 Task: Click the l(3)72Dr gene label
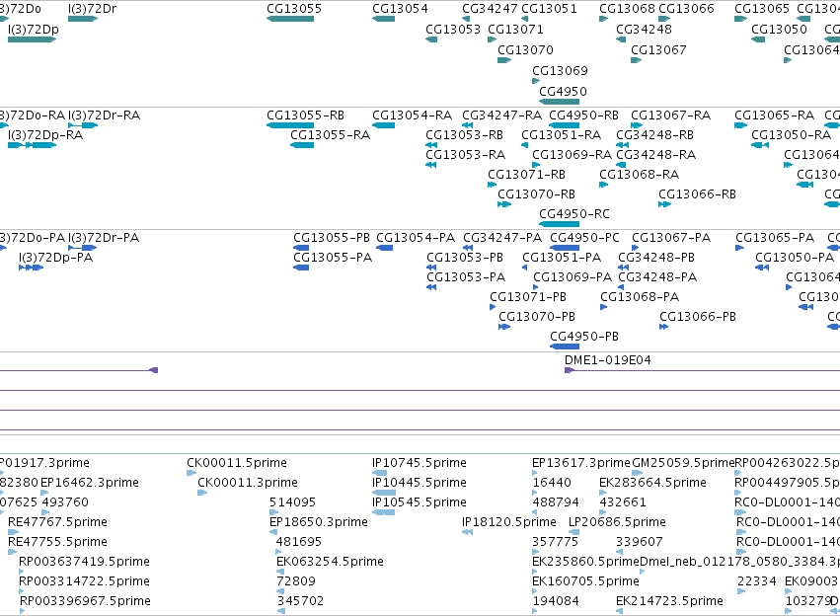click(92, 9)
